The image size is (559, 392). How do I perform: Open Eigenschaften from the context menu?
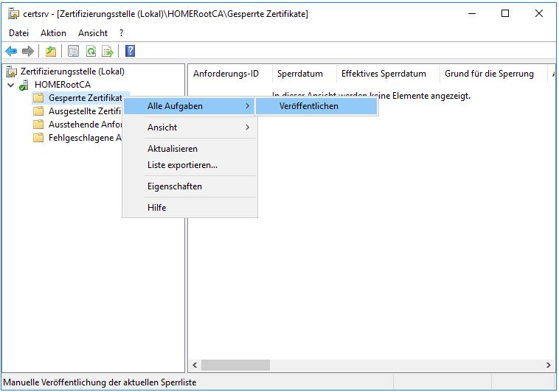(x=175, y=186)
